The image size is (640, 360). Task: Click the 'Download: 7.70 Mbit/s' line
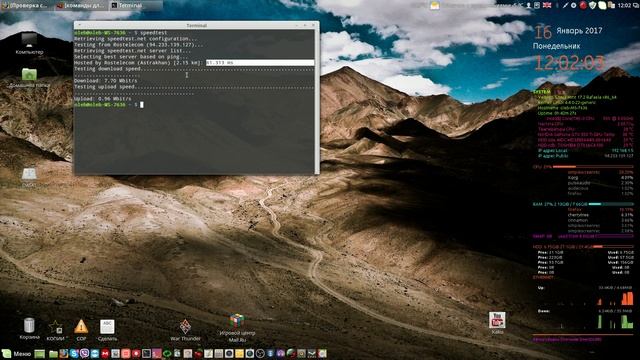click(x=106, y=81)
